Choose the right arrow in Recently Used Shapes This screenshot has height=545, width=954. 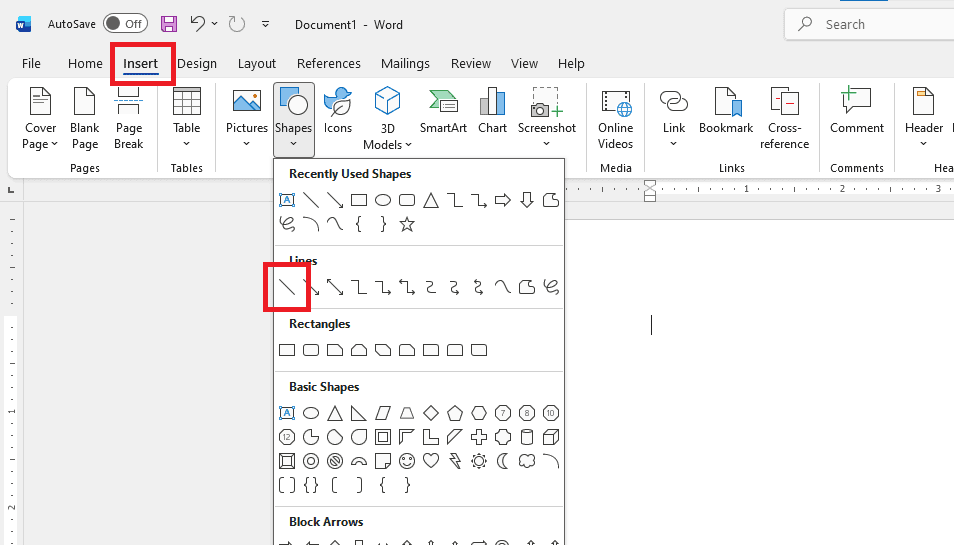pos(503,200)
